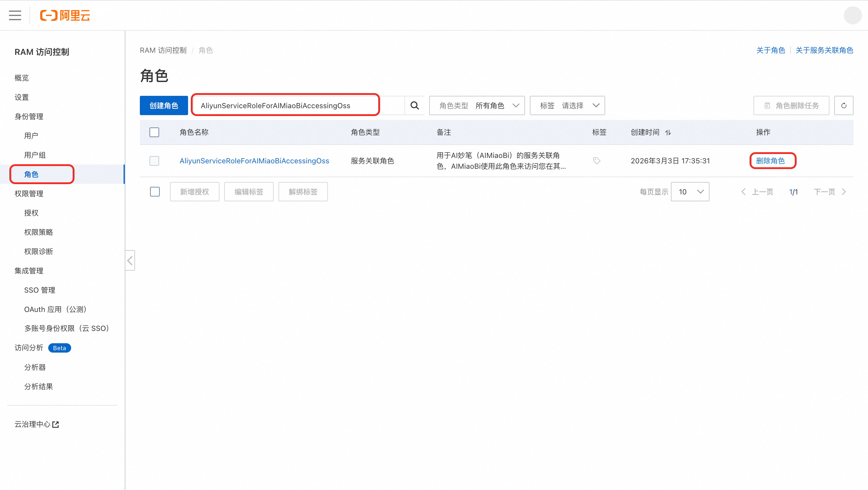This screenshot has width=868, height=490.
Task: Open 授权 in the sidebar
Action: [31, 213]
